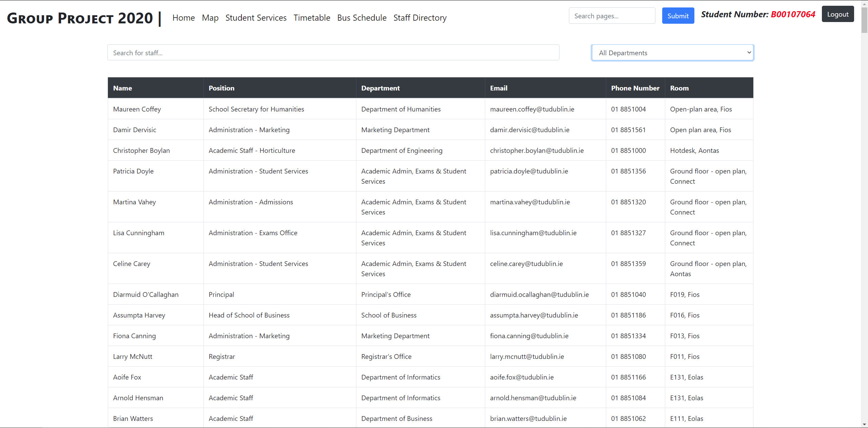This screenshot has height=428, width=868.
Task: Click email damir.dervisic@tudublin.ie
Action: 530,130
